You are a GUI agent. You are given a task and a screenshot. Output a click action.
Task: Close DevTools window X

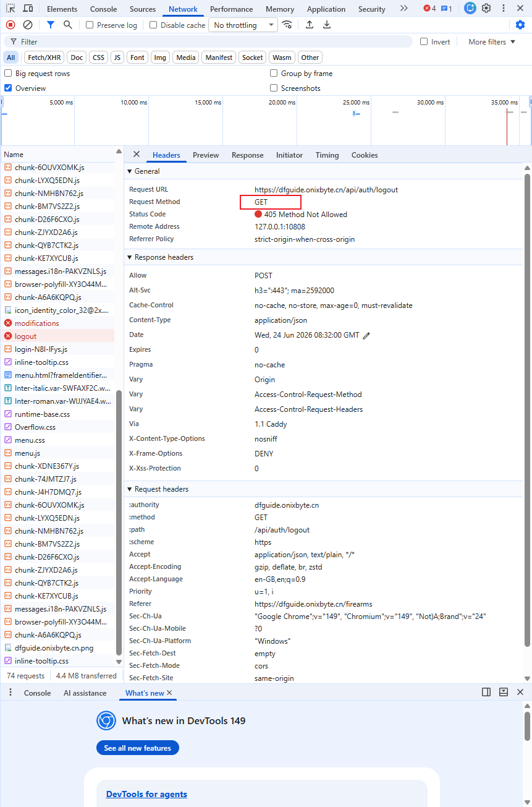[x=520, y=9]
